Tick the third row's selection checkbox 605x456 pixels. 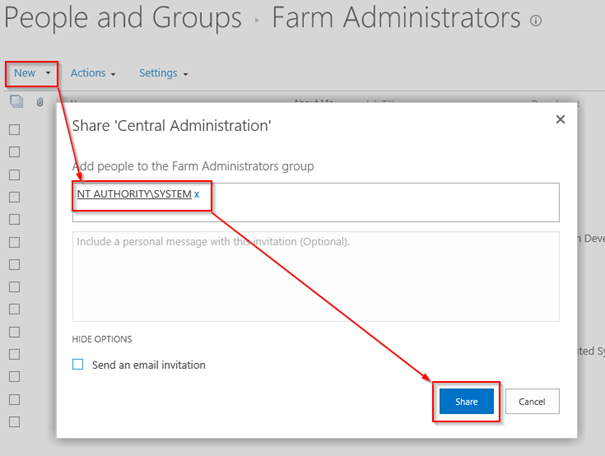(x=15, y=174)
